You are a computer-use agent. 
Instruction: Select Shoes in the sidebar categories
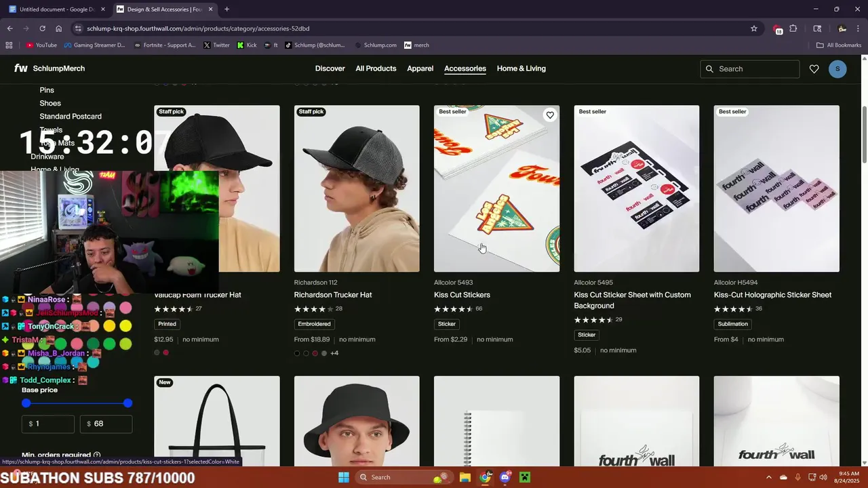[50, 103]
